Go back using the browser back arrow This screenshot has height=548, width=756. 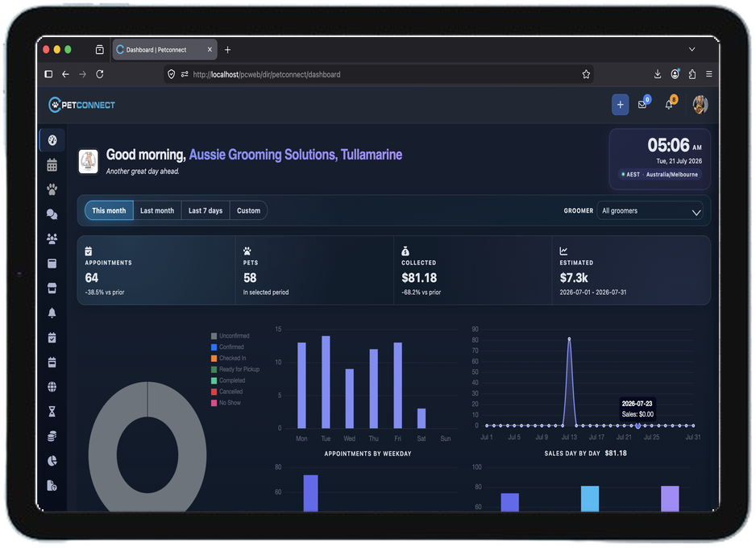pos(65,74)
